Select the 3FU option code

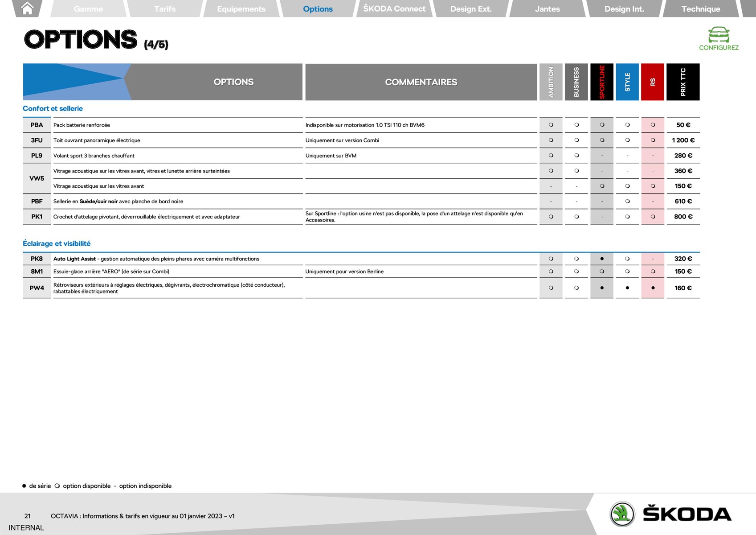(37, 140)
